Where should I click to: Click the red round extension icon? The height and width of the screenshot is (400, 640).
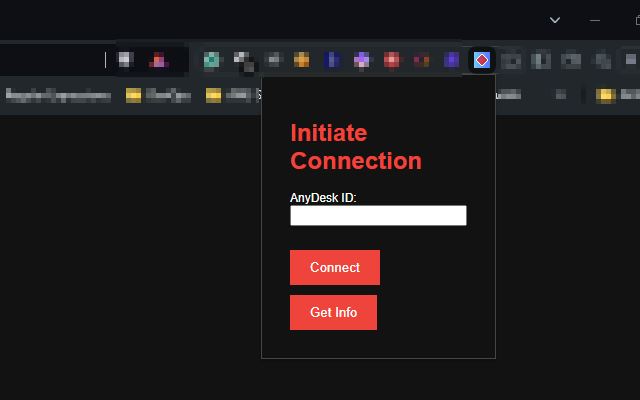pos(392,60)
